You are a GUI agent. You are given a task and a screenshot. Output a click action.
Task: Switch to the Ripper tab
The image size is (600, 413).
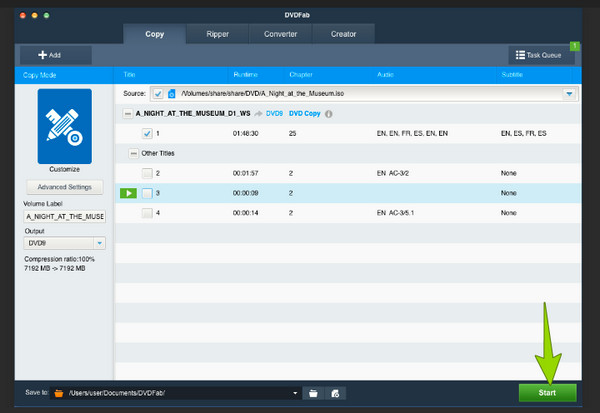[217, 34]
